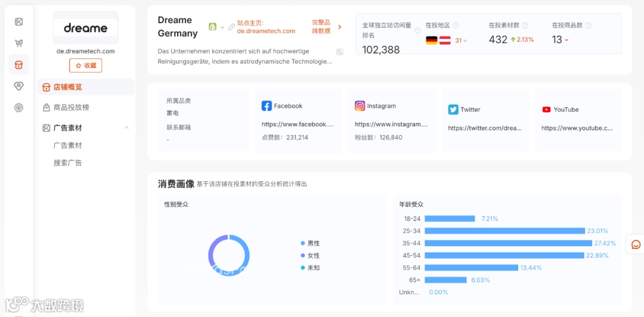Open the de.dreametech.com site link
This screenshot has width=644, height=317.
pyautogui.click(x=266, y=31)
